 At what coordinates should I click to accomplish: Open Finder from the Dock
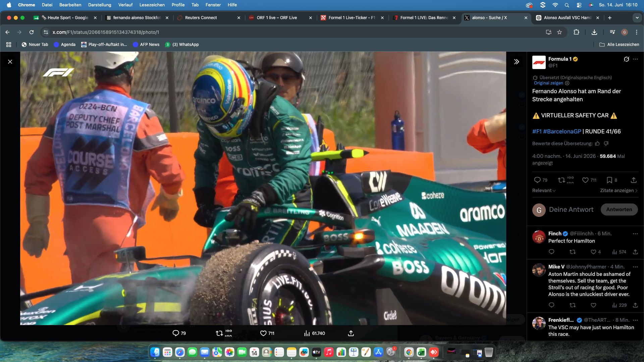[x=155, y=352]
